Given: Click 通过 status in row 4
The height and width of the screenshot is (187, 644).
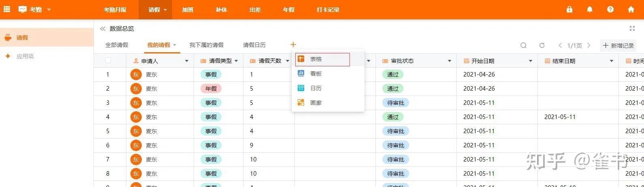Looking at the screenshot, I should click(393, 117).
